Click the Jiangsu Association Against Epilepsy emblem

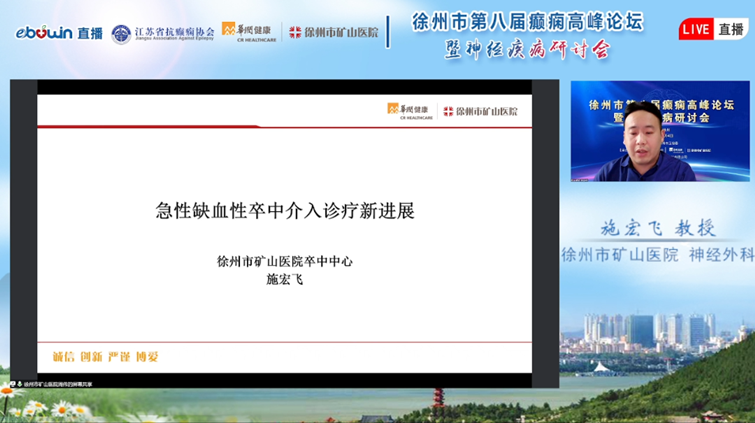click(x=122, y=33)
